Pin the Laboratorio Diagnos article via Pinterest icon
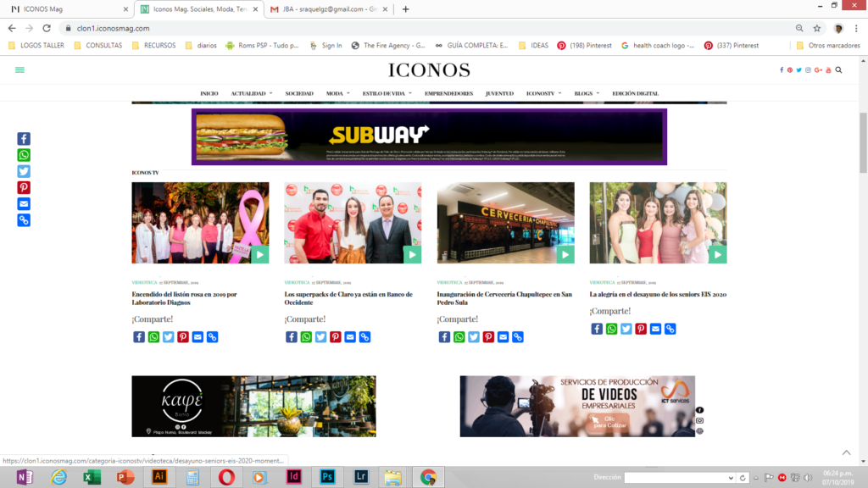Screen dimensions: 868x488 point(183,336)
